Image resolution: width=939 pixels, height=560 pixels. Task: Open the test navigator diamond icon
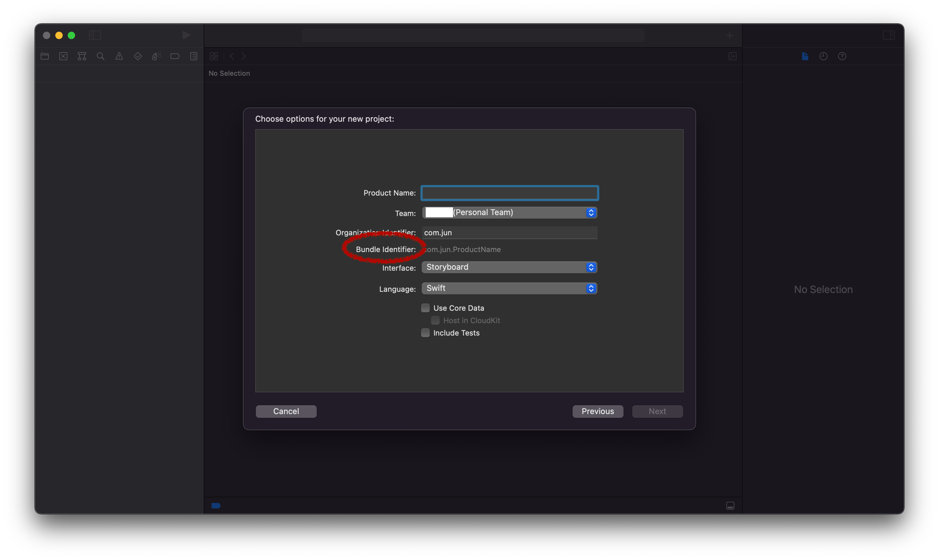(x=138, y=56)
